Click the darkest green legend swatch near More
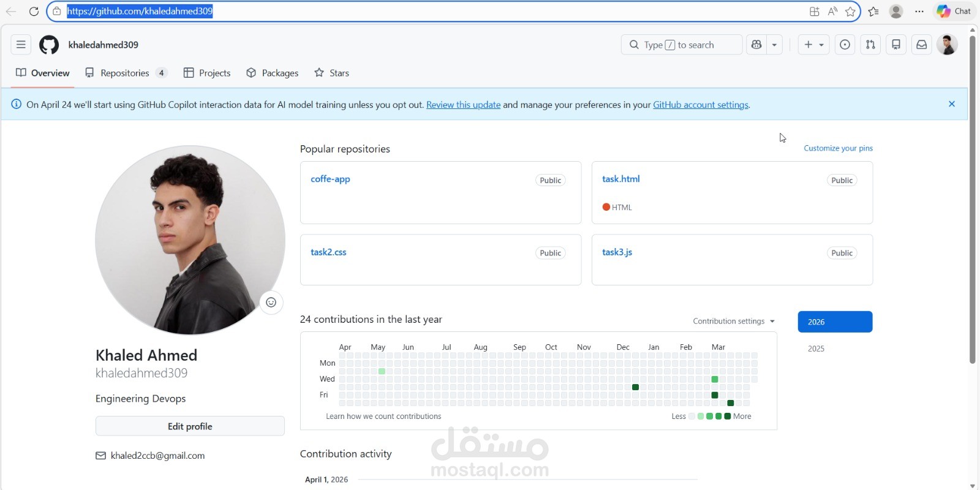Screen dimensions: 980x490 tap(728, 416)
